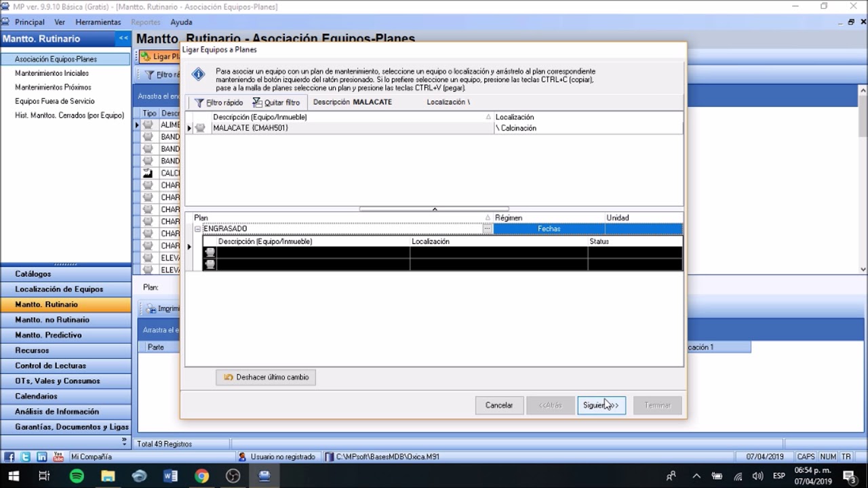Open the Control de Lecturas module
868x488 pixels.
coord(66,365)
